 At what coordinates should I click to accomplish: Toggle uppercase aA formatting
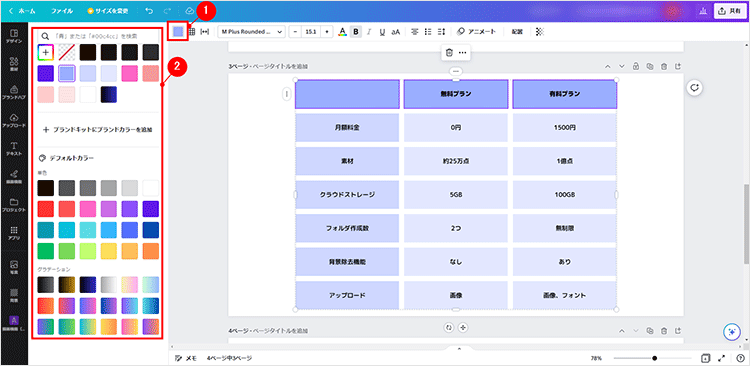tap(396, 32)
